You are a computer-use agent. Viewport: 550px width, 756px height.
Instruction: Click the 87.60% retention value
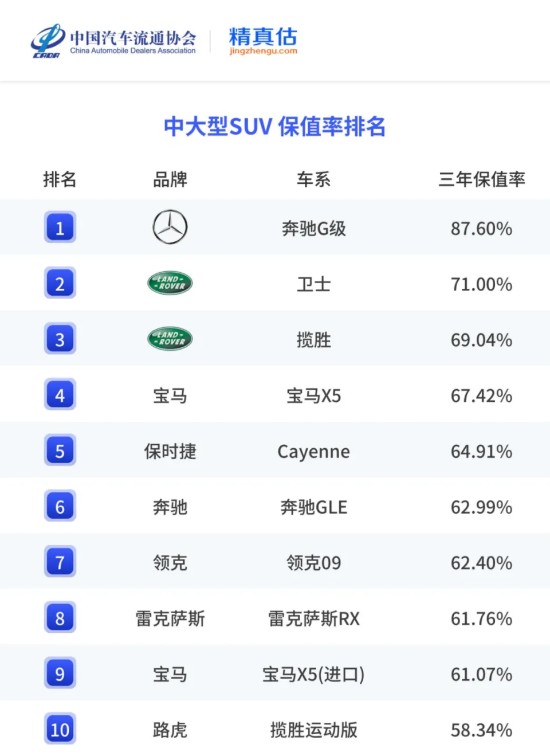pyautogui.click(x=481, y=229)
